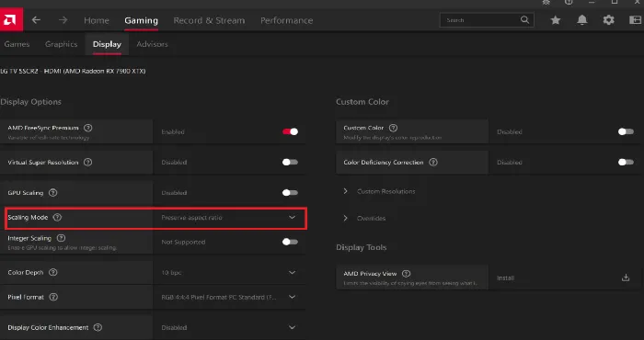Expand Overrides section

tap(345, 218)
